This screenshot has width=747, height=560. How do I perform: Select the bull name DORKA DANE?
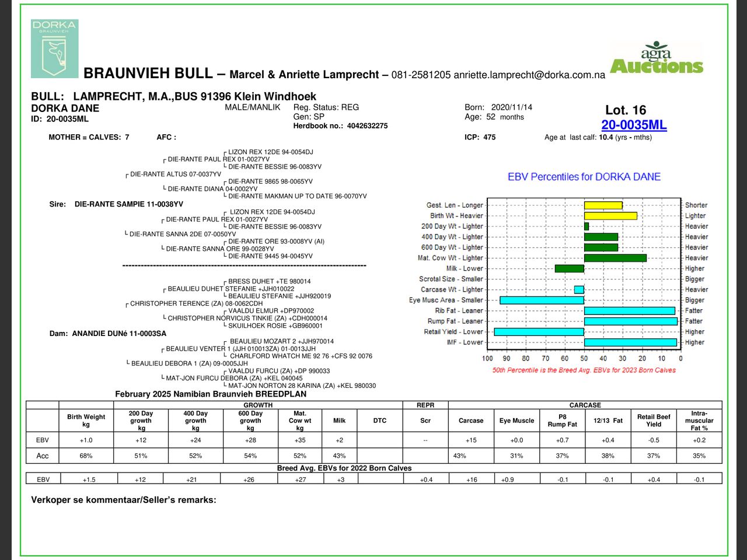coord(65,108)
